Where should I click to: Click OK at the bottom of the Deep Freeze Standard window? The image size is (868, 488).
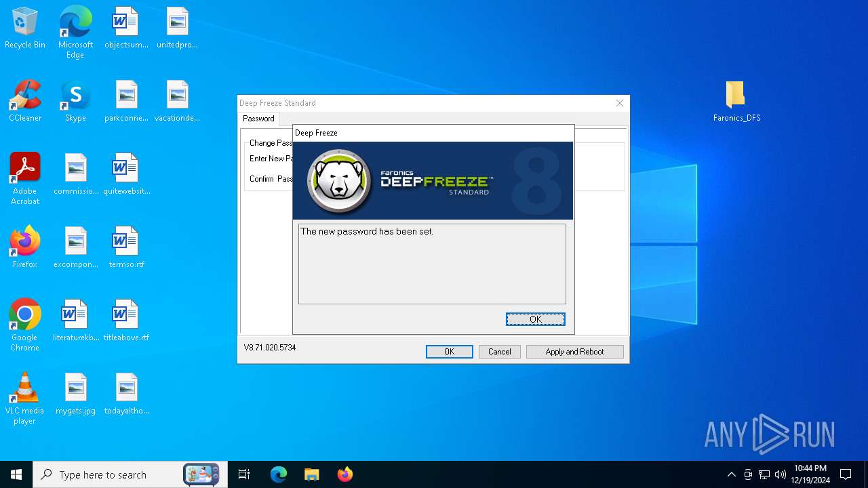pyautogui.click(x=449, y=352)
